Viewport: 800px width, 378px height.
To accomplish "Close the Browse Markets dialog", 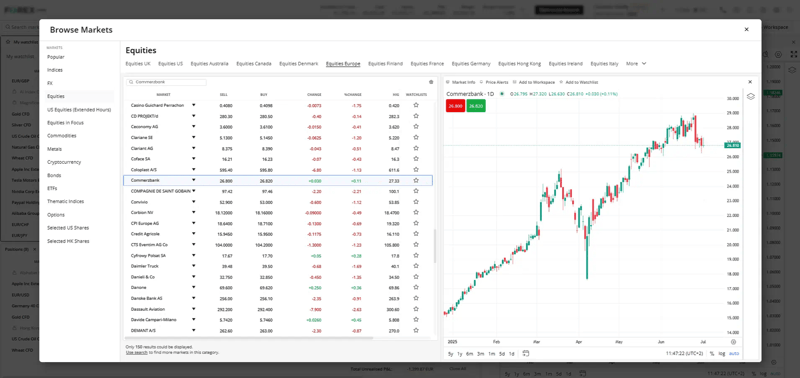I will tap(746, 30).
